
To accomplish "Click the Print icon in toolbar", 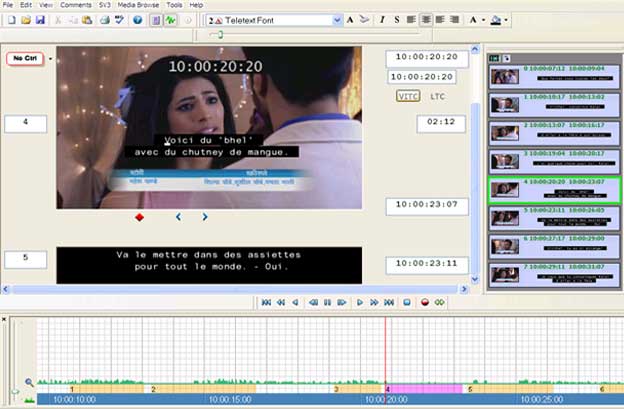I will (105, 20).
